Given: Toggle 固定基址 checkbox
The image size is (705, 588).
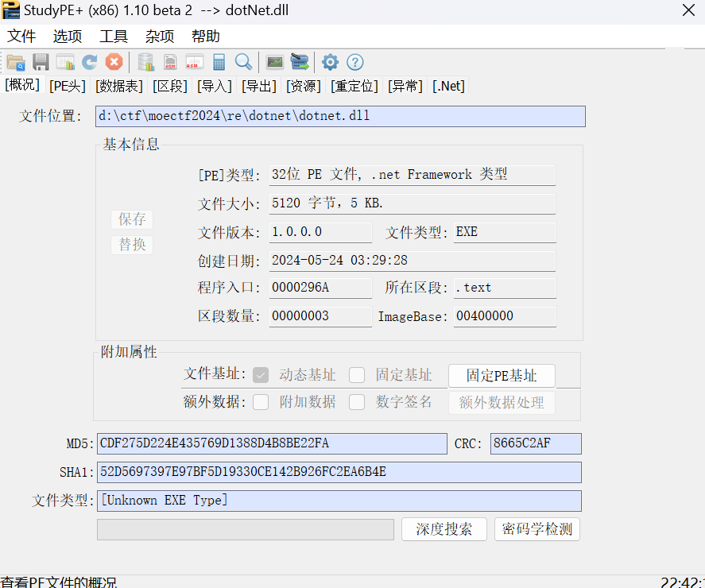Looking at the screenshot, I should click(357, 375).
